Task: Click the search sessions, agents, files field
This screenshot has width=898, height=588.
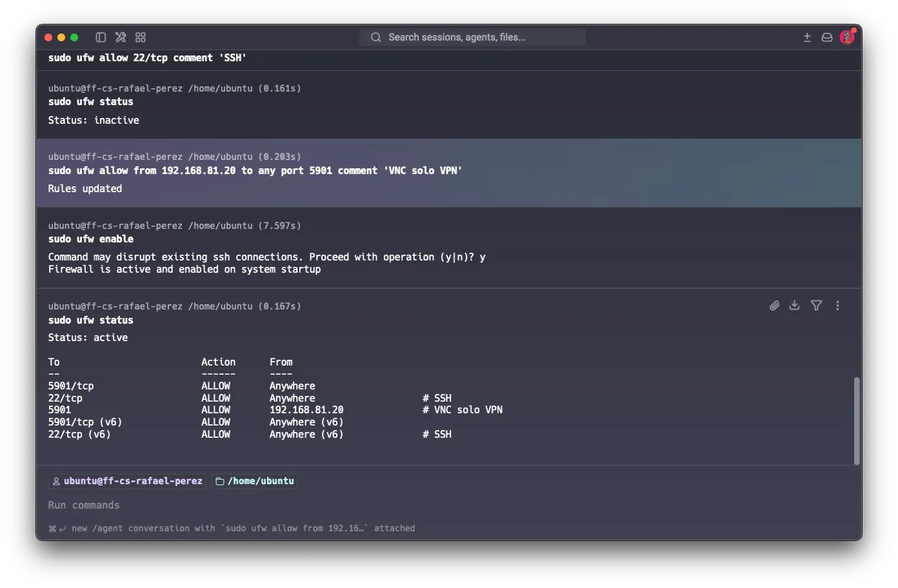Action: (472, 37)
